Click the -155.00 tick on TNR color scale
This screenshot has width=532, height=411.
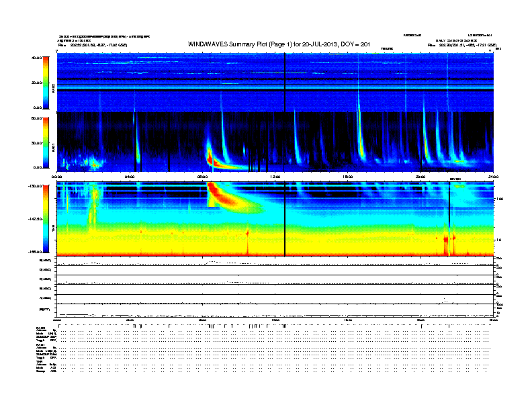[35, 252]
